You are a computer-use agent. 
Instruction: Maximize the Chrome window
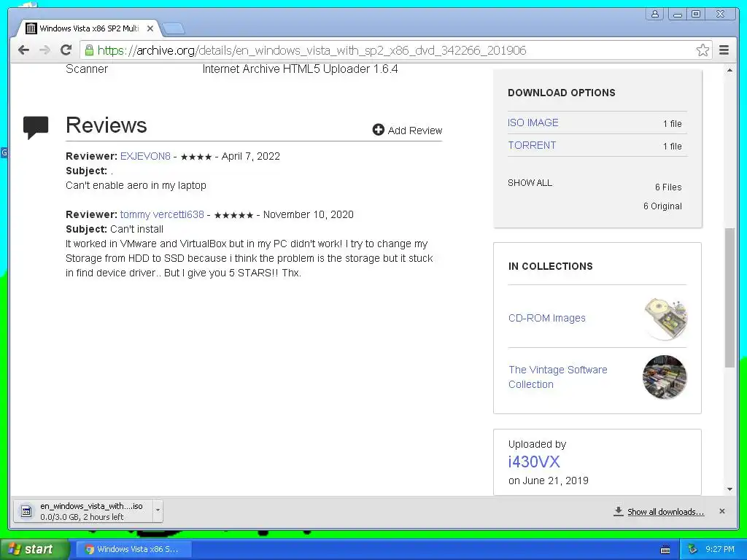[696, 15]
